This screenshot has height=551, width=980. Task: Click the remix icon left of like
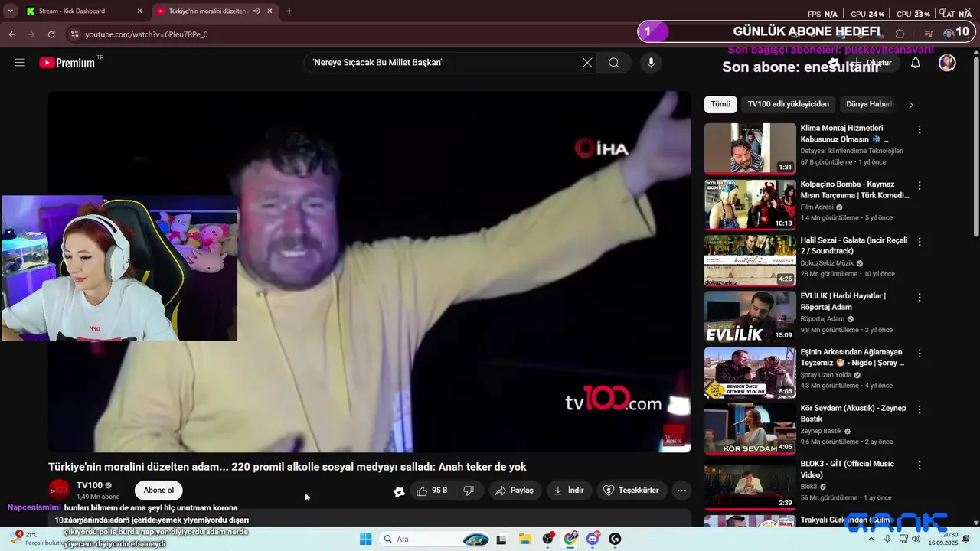point(399,491)
